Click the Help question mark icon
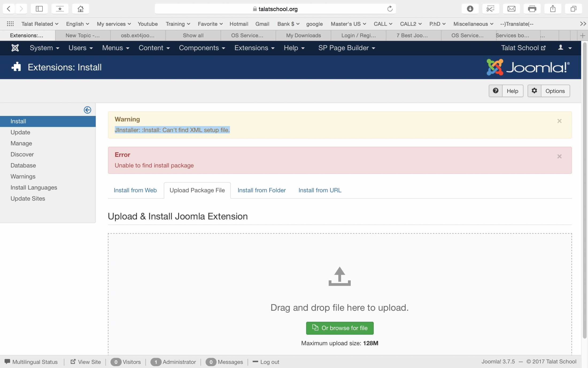588x368 pixels. [496, 91]
